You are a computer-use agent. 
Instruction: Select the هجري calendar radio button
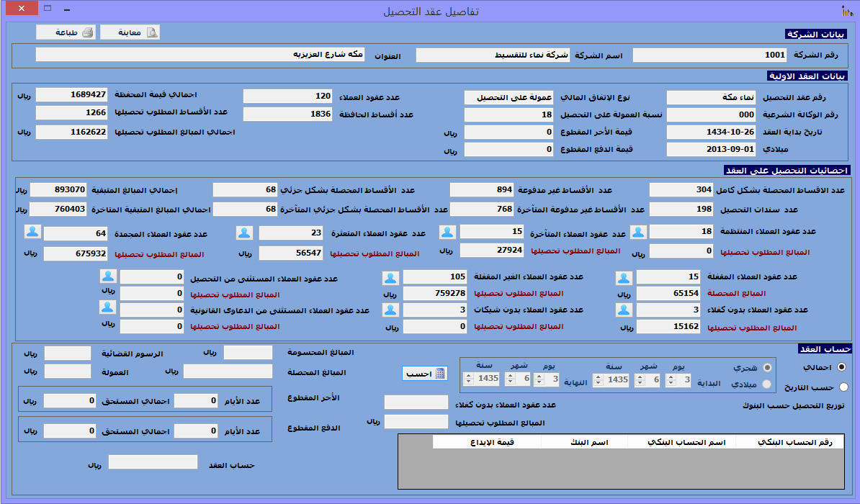coord(766,367)
